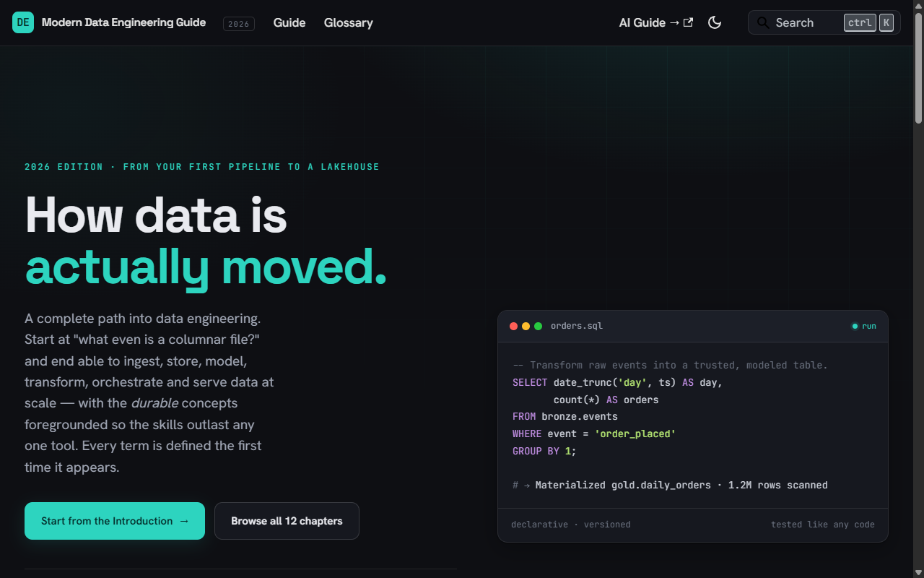The image size is (924, 578).
Task: Open the AI Guide external link
Action: (x=656, y=22)
